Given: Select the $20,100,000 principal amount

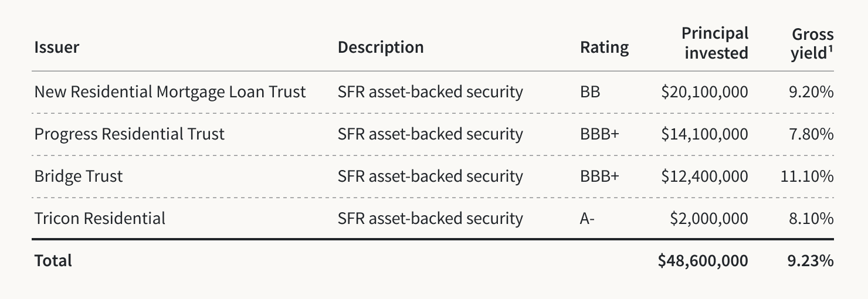Looking at the screenshot, I should [x=704, y=92].
